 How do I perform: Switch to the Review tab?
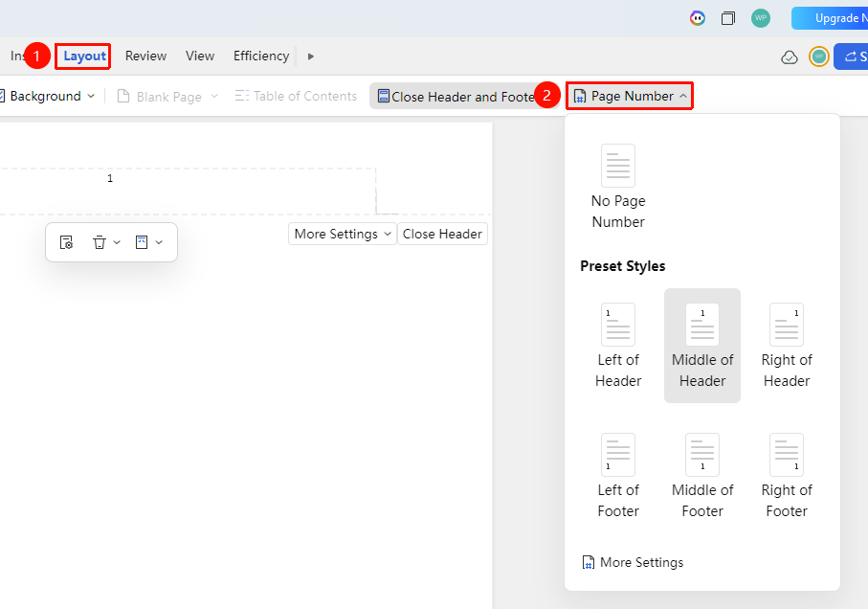click(x=145, y=56)
